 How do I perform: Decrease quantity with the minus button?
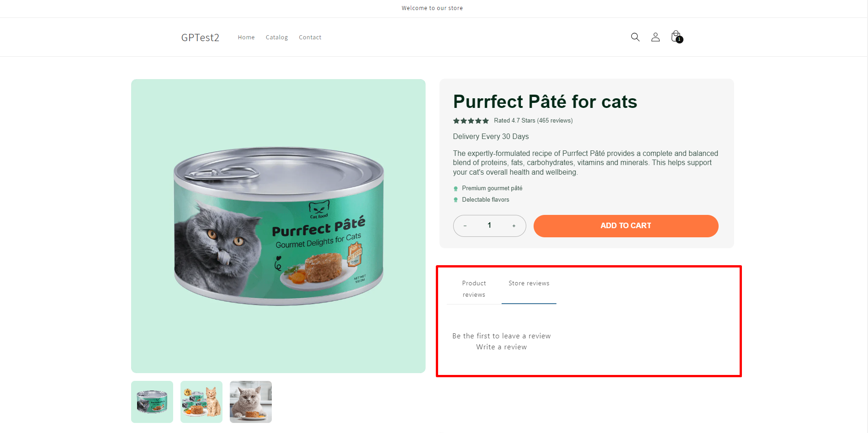(x=465, y=226)
